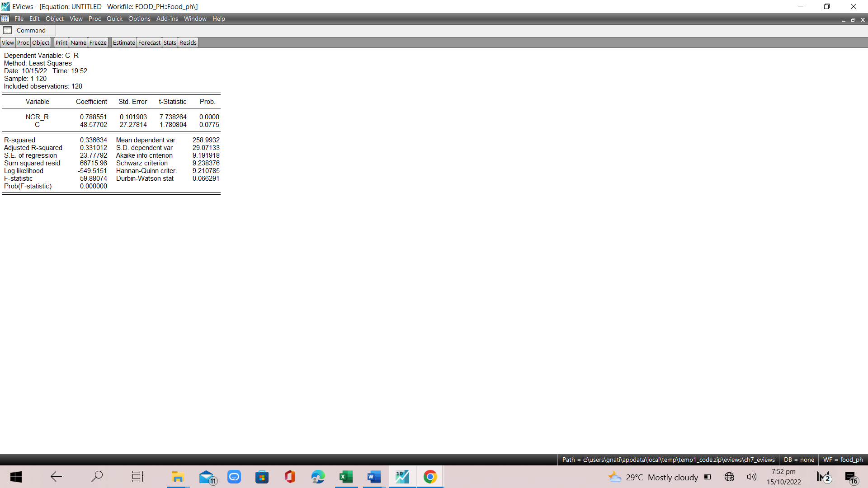Click the Quick menu in menu bar
The width and height of the screenshot is (868, 488).
click(x=114, y=19)
